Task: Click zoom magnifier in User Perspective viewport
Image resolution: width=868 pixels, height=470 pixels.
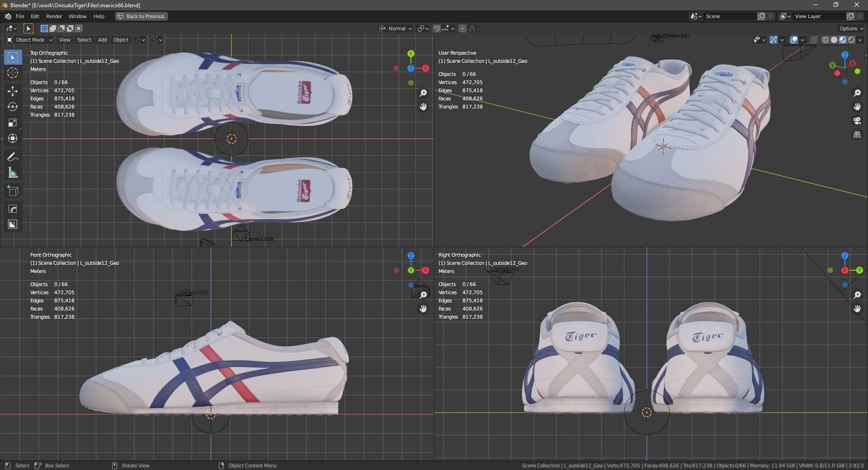Action: (857, 93)
